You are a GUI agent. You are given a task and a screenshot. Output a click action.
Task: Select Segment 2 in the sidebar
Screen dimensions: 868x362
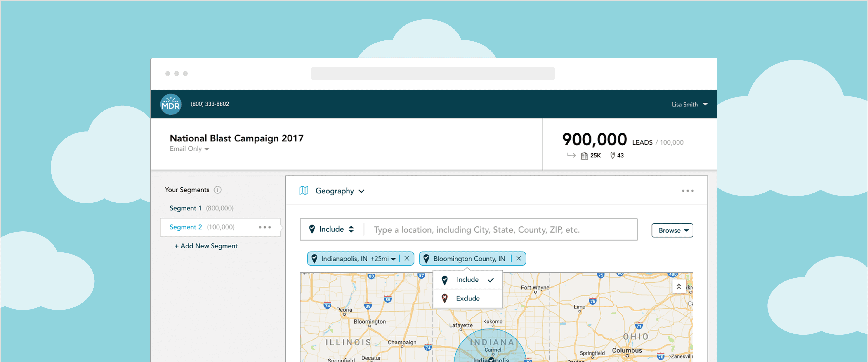pos(220,227)
